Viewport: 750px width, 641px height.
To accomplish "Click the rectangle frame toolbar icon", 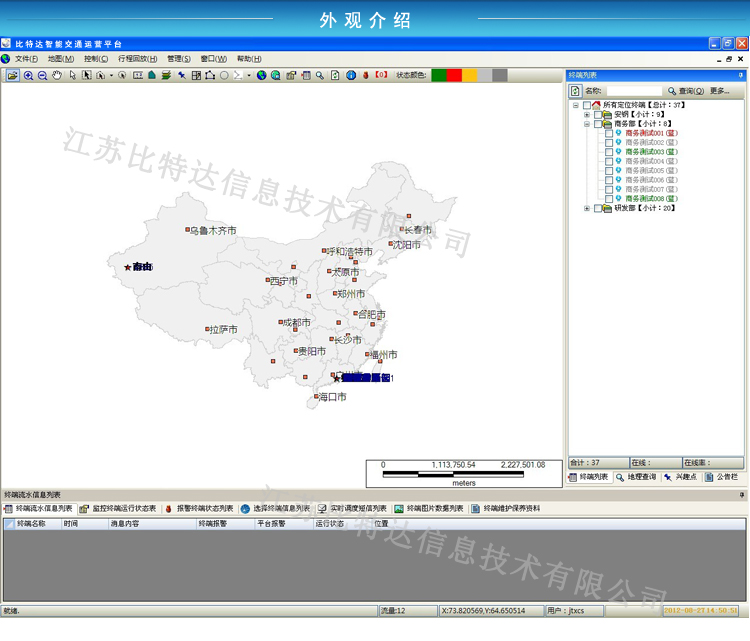I will pos(138,75).
